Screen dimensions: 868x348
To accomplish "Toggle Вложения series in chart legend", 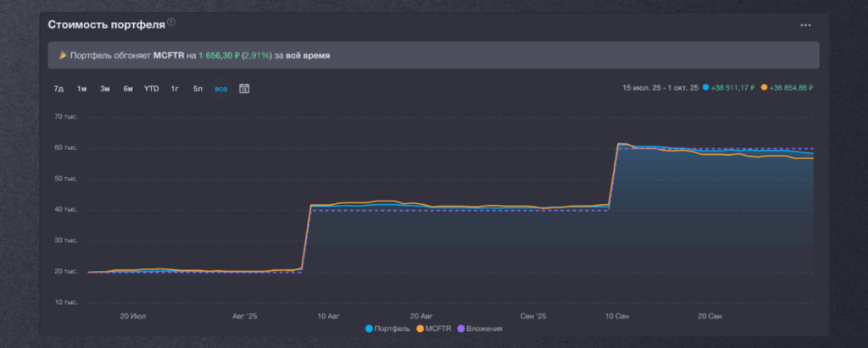I will click(479, 328).
